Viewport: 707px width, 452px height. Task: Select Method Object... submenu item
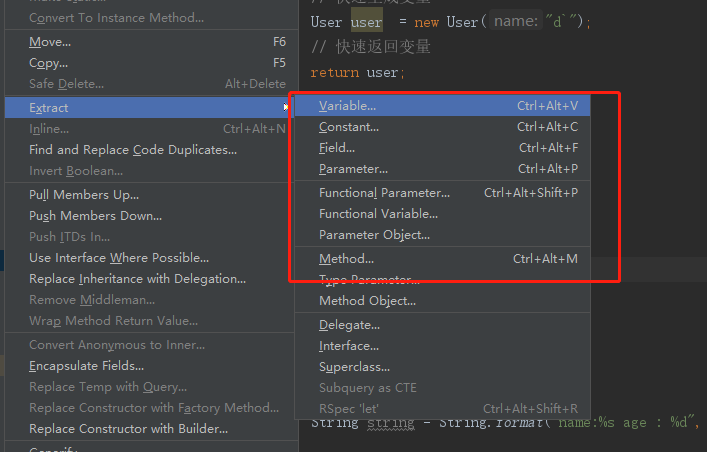click(x=442, y=300)
